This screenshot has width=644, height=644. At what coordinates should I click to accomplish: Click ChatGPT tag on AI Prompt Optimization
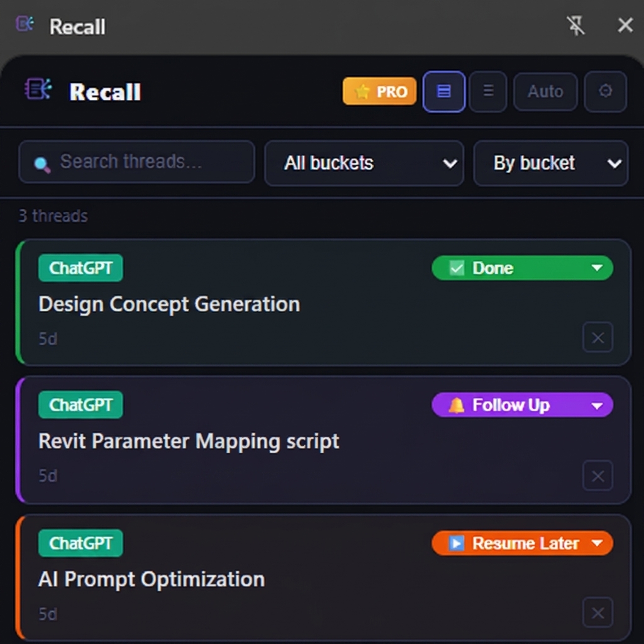tap(80, 543)
